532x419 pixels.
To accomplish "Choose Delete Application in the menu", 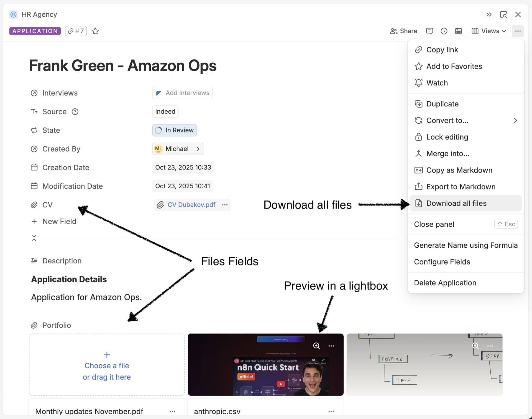I will click(x=445, y=283).
